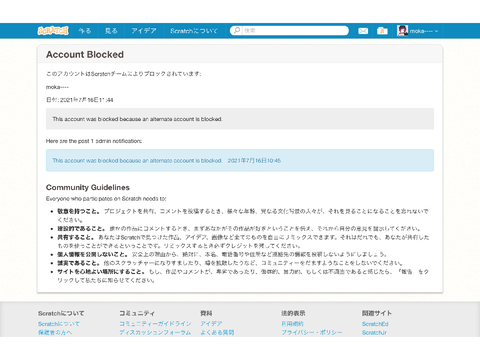Open Scratchについて in the top navigation bar
The height and width of the screenshot is (360, 480).
click(x=194, y=31)
